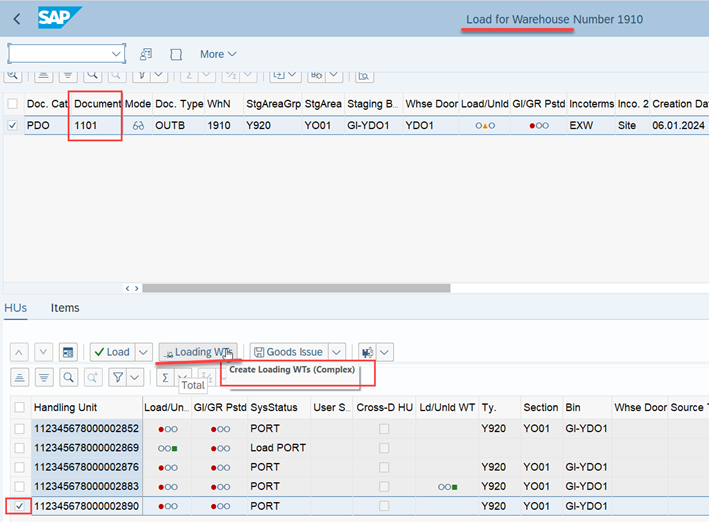Open Load button dropdown arrow
This screenshot has height=522, width=709.
(x=143, y=352)
